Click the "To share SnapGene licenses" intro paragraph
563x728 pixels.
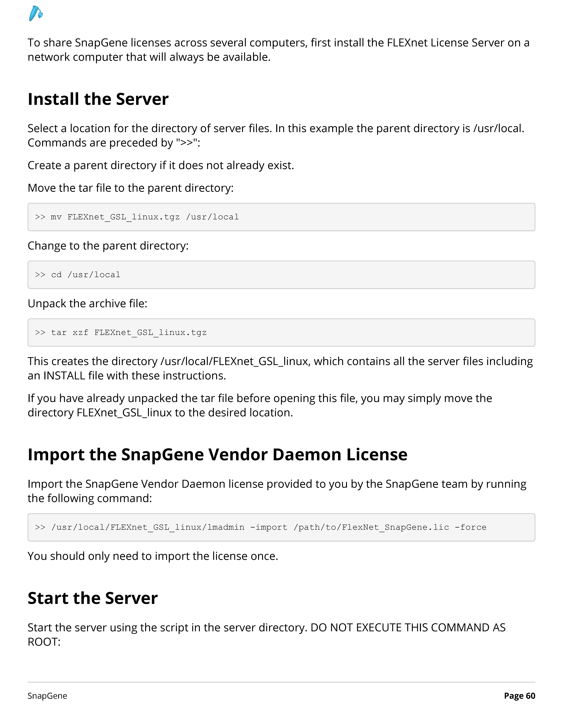[279, 50]
